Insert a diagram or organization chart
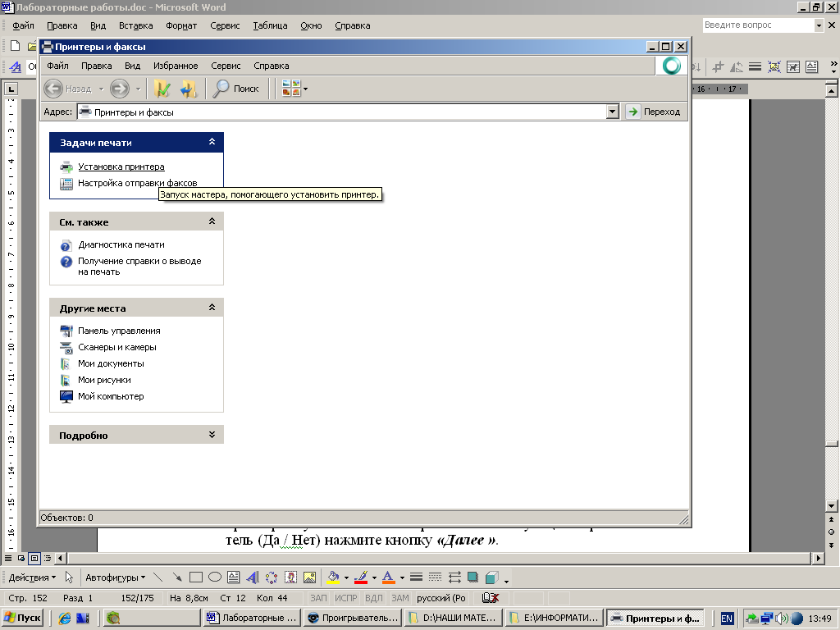 tap(272, 577)
